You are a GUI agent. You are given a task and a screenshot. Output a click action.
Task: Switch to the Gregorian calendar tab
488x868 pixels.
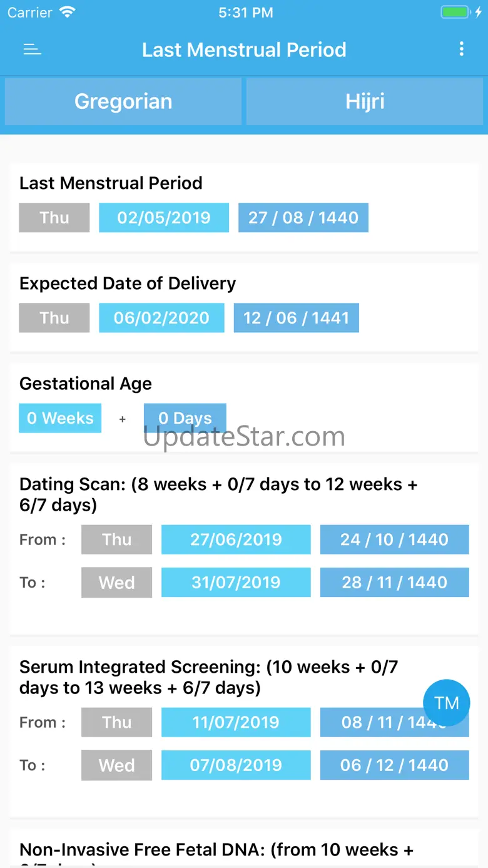point(123,101)
